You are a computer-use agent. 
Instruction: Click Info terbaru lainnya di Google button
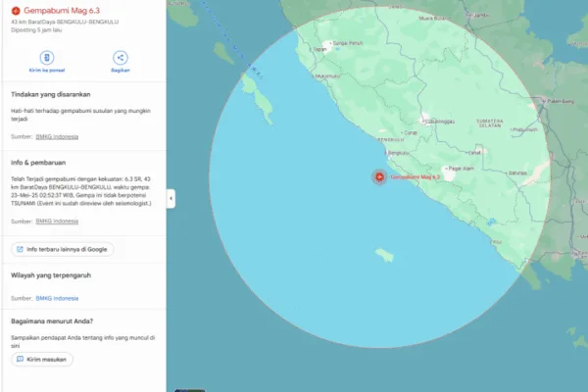[x=63, y=250]
